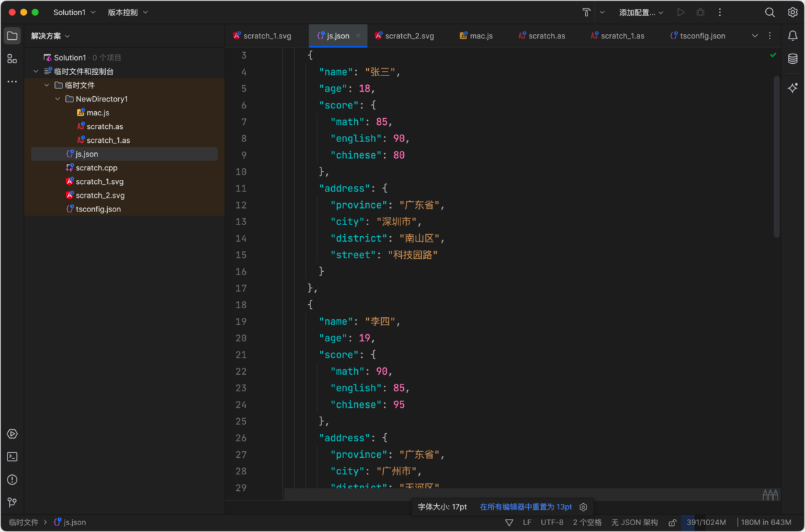Viewport: 805px width, 532px height.
Task: Open the 添加配置 run configuration dropdown
Action: [x=642, y=12]
